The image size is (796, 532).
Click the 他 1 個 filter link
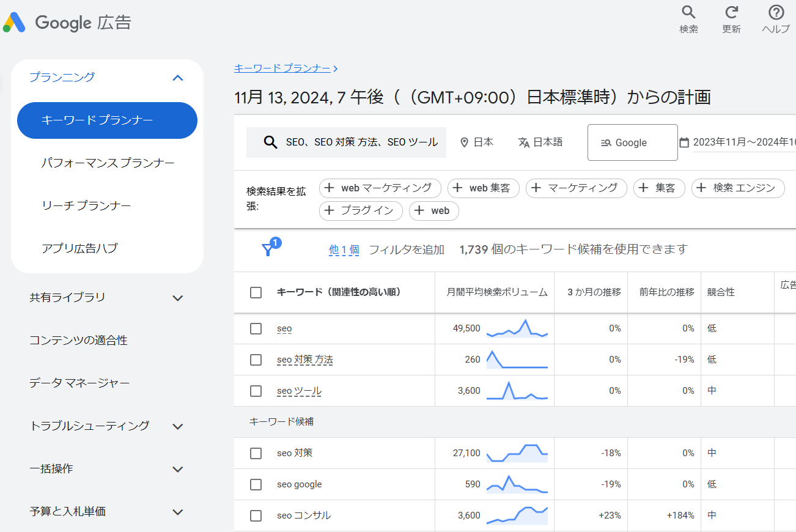pyautogui.click(x=344, y=249)
